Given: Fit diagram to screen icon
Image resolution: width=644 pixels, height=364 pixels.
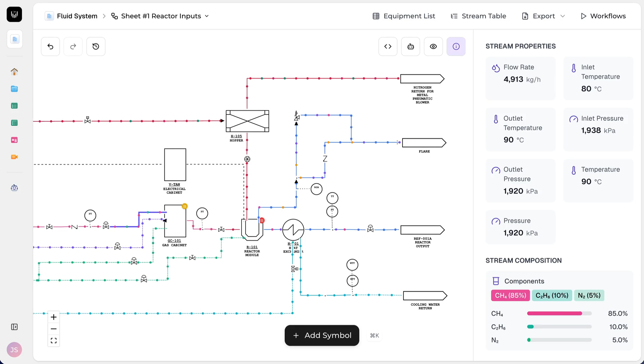Looking at the screenshot, I should tap(54, 341).
